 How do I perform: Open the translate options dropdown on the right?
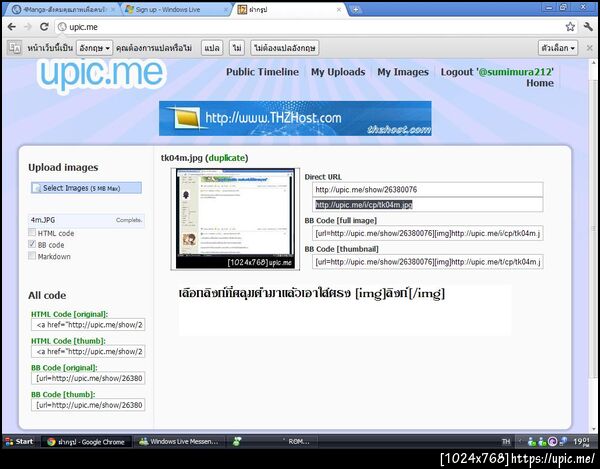click(x=558, y=48)
